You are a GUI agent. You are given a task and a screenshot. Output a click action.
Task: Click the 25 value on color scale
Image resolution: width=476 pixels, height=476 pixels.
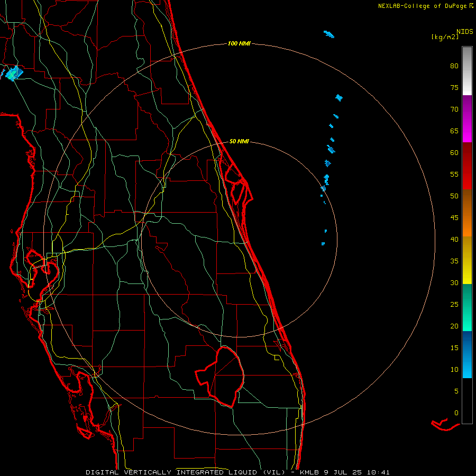(454, 305)
